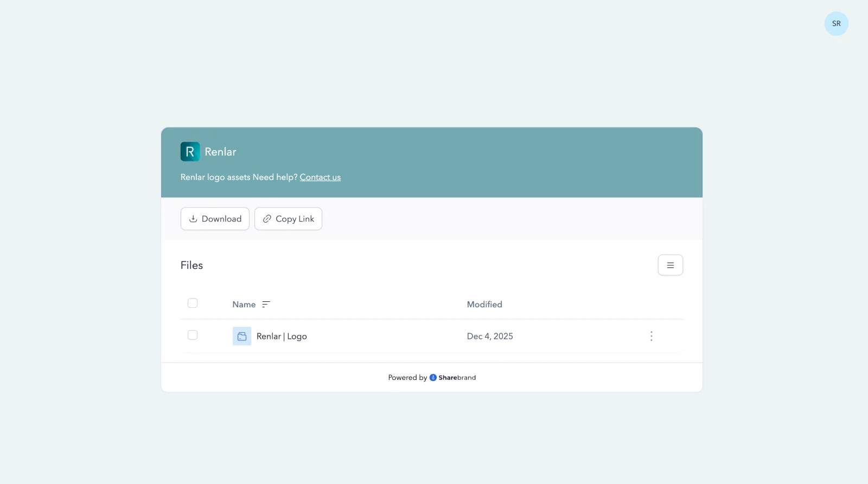Click the Copy Link button
The height and width of the screenshot is (484, 868).
pos(288,219)
